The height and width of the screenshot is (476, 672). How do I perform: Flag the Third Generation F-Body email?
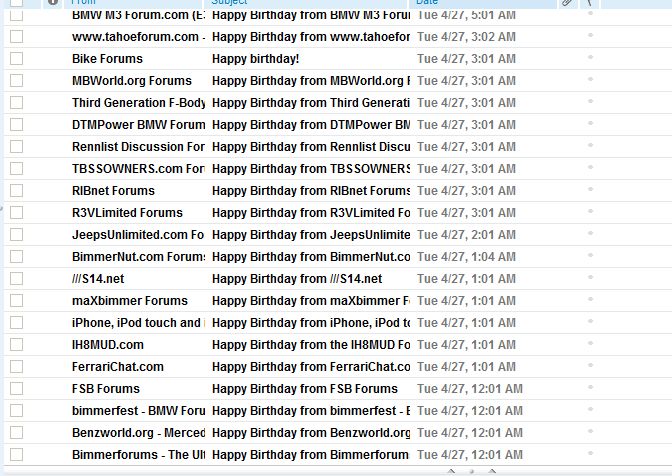591,101
